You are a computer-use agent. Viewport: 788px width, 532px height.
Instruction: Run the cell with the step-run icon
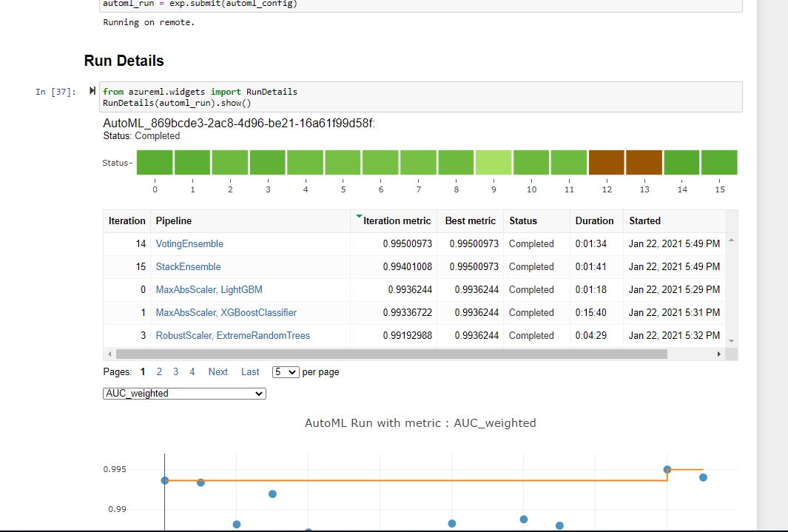(92, 91)
